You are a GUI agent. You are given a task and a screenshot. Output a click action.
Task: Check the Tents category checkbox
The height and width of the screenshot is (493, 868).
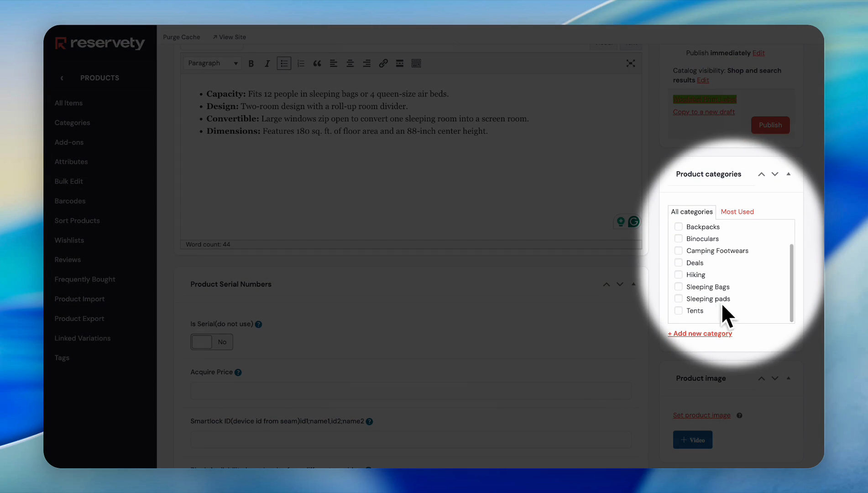click(x=679, y=311)
